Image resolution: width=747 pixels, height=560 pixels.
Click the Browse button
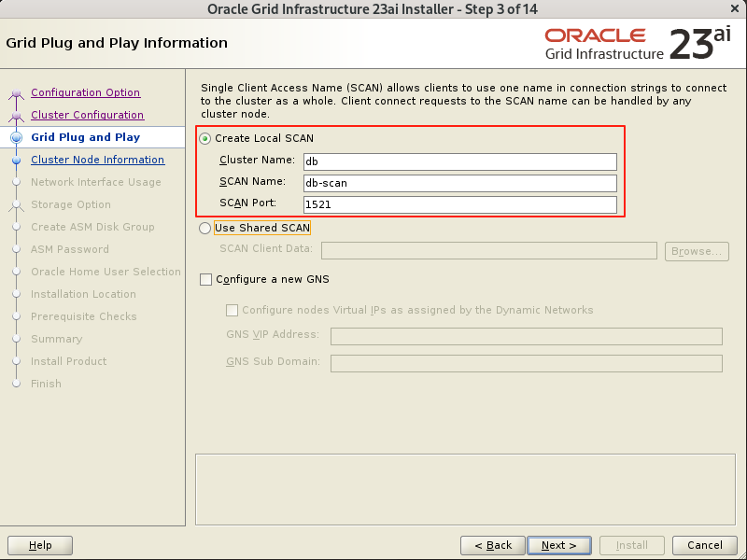tap(697, 251)
